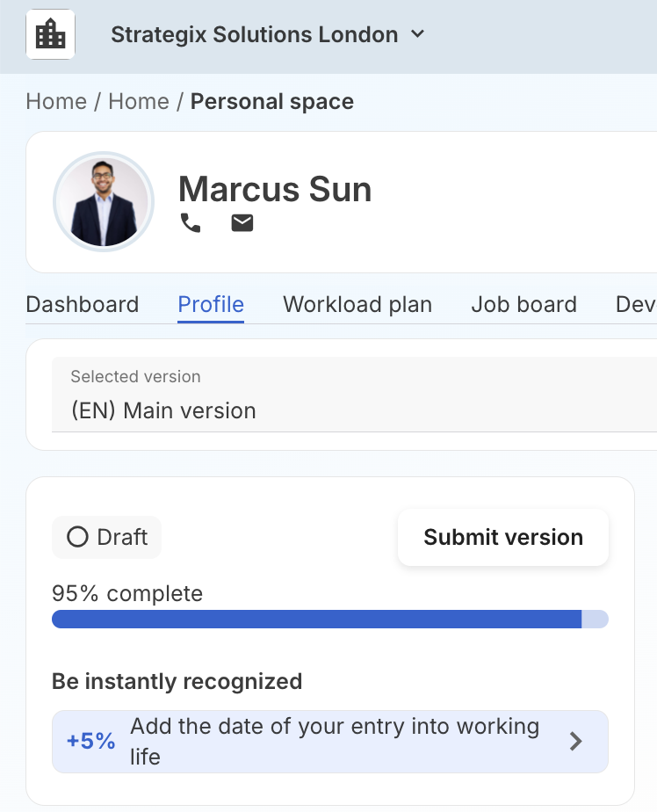
Task: Click the Personal space breadcrumb entry
Action: click(272, 101)
